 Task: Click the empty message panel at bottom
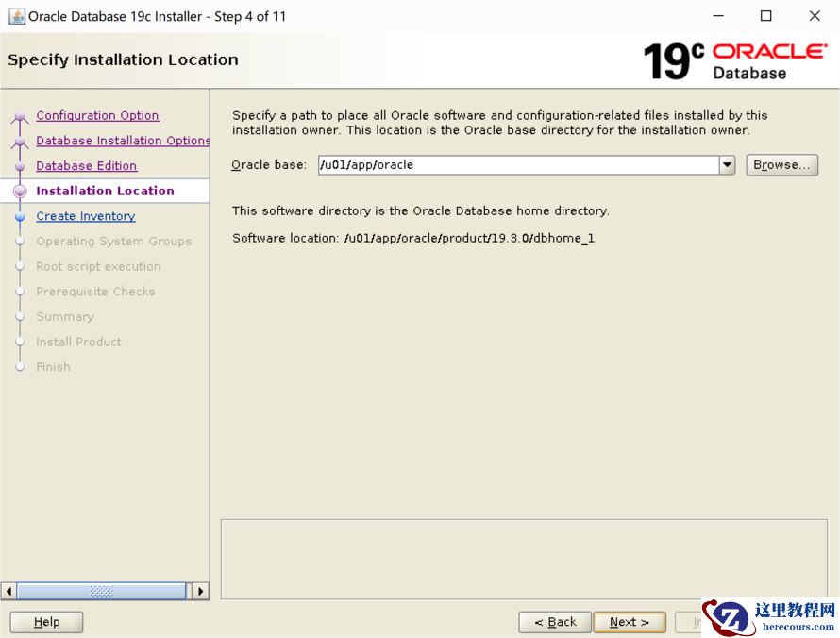(524, 559)
